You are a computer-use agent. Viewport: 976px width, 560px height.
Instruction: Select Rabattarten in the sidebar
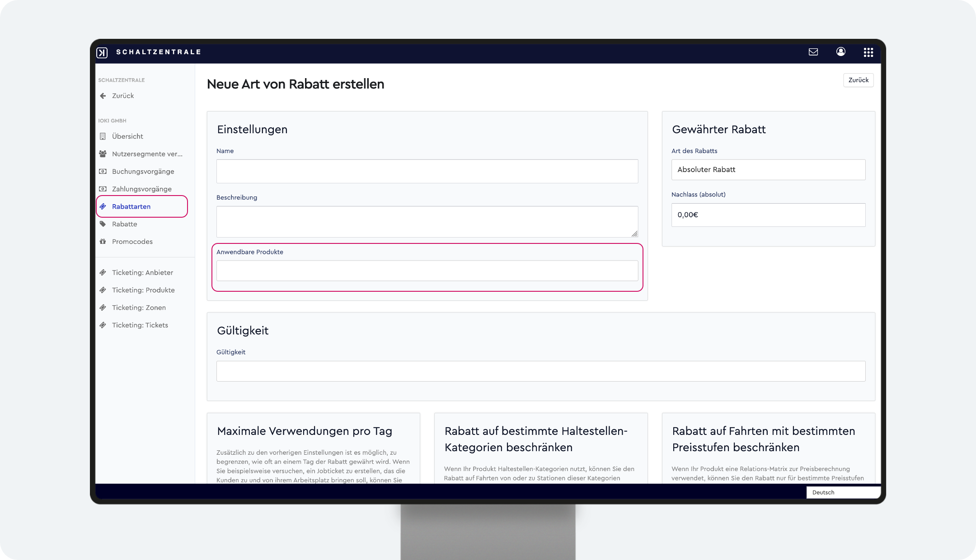tap(131, 206)
